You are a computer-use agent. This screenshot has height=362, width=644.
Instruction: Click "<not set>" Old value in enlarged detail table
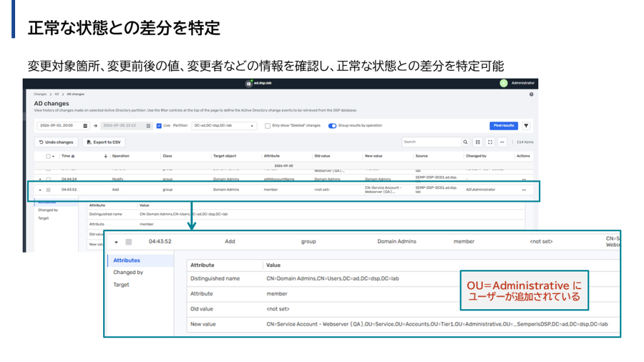278,309
